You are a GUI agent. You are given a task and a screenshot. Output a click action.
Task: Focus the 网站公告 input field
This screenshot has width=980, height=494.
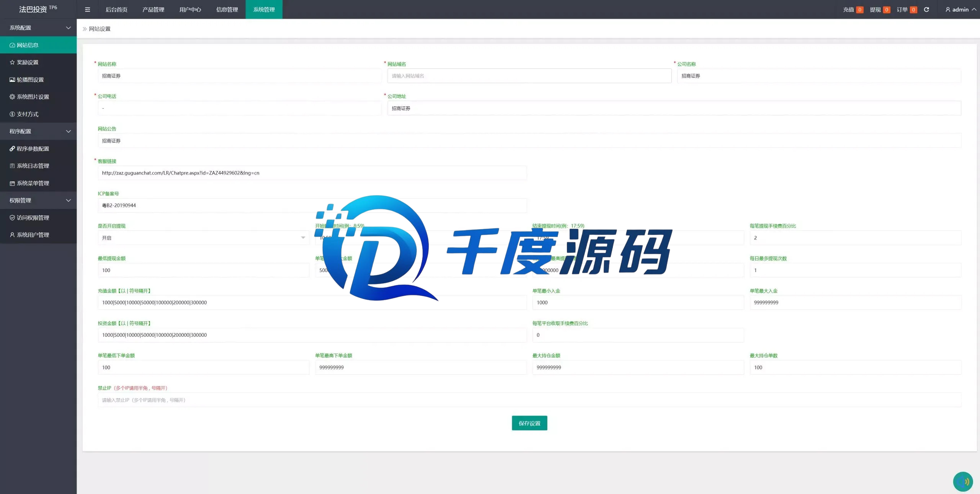529,140
